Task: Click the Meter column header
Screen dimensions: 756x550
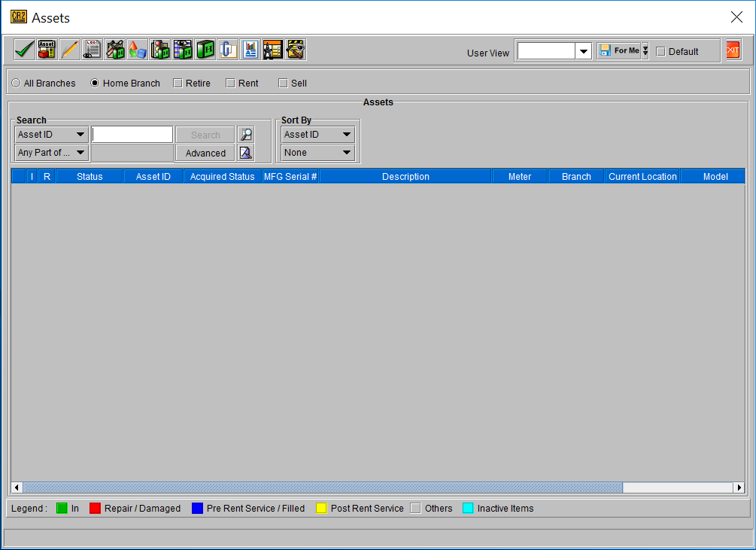Action: [x=520, y=176]
